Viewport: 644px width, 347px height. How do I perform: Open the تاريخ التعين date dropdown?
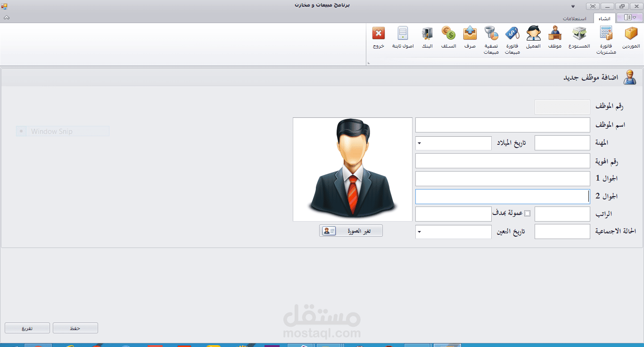[x=420, y=231]
